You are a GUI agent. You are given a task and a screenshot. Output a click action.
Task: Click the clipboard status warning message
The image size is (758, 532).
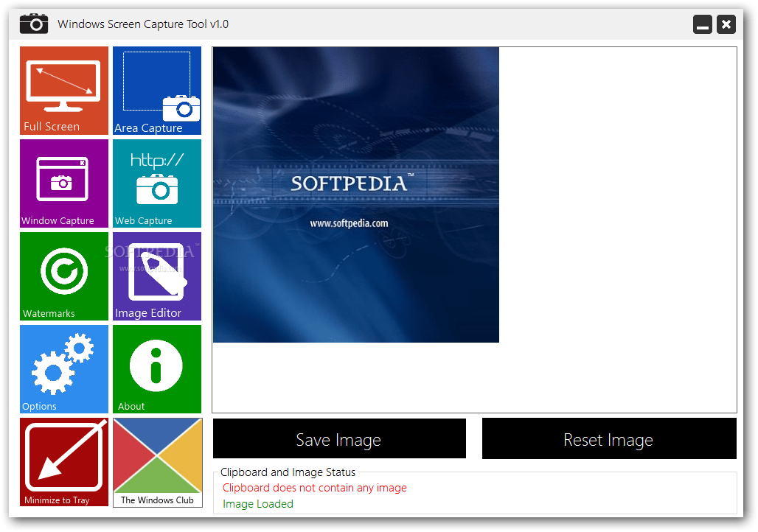pyautogui.click(x=314, y=487)
